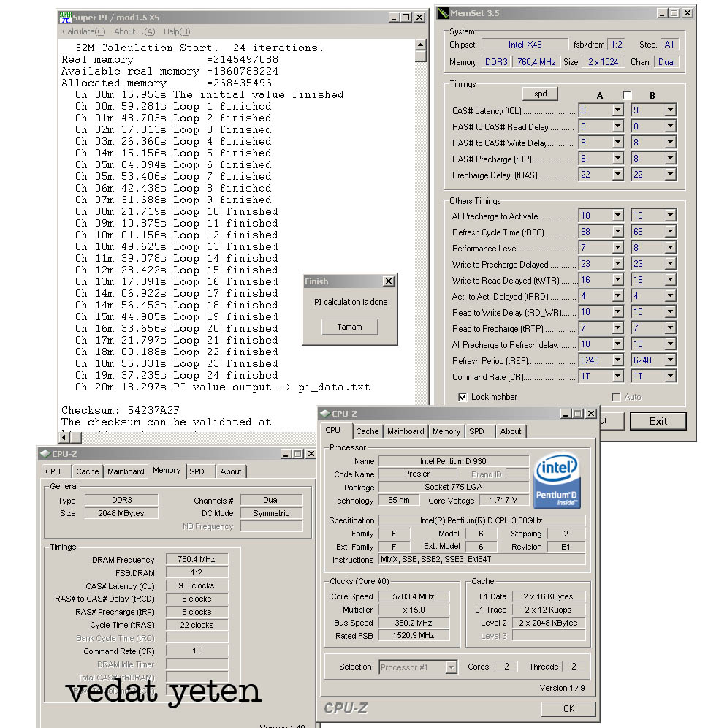The height and width of the screenshot is (728, 727).
Task: Click Intel X48 chipset field
Action: coord(525,45)
